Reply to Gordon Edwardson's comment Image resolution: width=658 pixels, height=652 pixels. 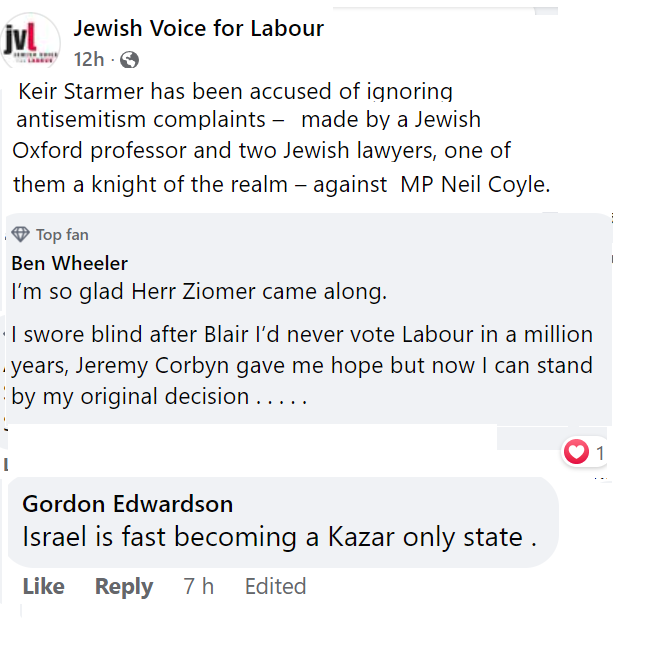coord(124,587)
